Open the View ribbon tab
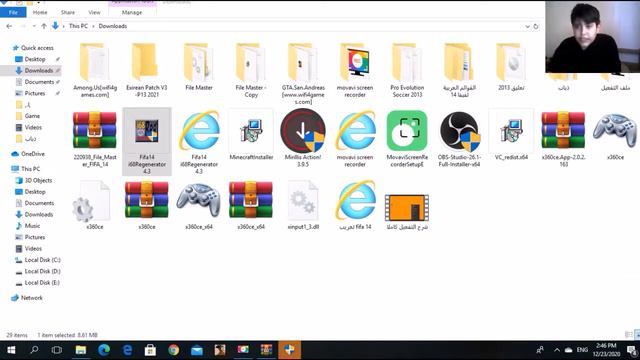The image size is (640, 360). pos(94,12)
